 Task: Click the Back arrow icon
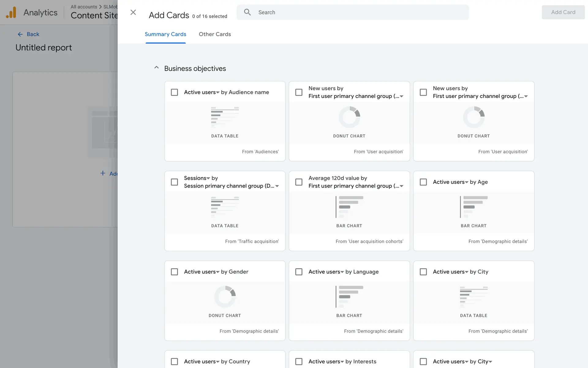tap(20, 34)
